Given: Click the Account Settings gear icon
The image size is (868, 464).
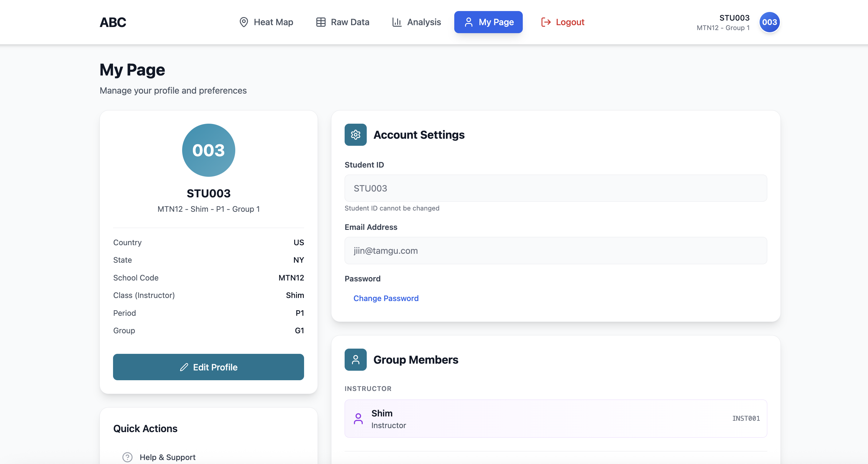Looking at the screenshot, I should pos(355,135).
